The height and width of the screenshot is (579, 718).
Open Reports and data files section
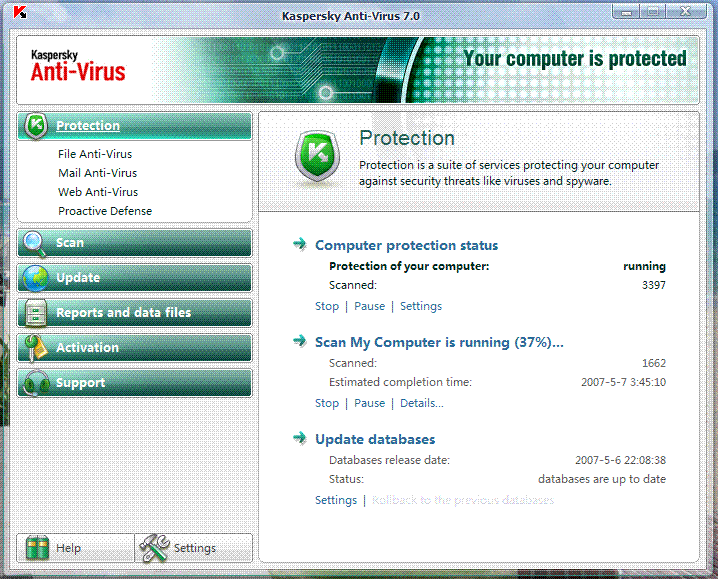(134, 312)
